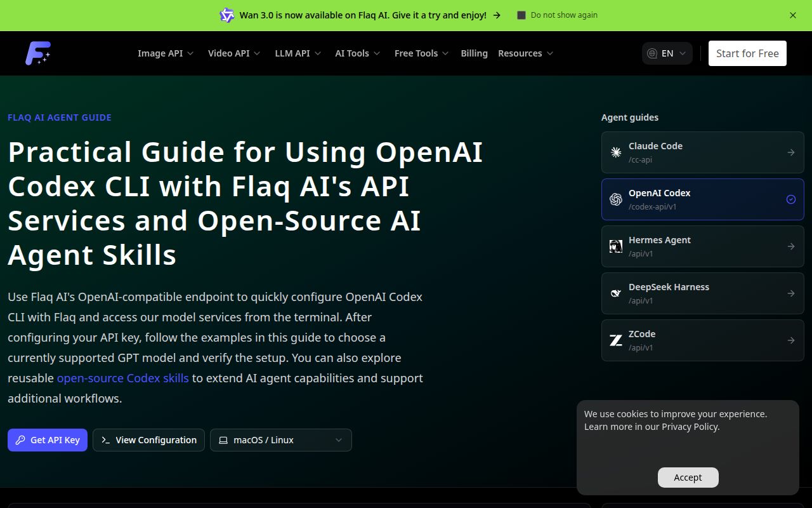Click the laptop icon in platform selector
The width and height of the screenshot is (812, 508).
coord(223,440)
